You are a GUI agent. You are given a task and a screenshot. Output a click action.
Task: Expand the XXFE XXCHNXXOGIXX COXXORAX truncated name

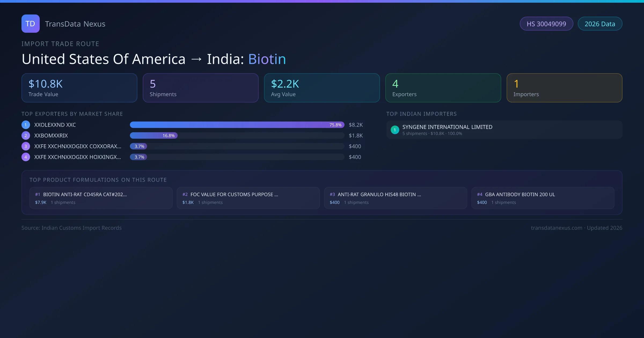pyautogui.click(x=78, y=146)
